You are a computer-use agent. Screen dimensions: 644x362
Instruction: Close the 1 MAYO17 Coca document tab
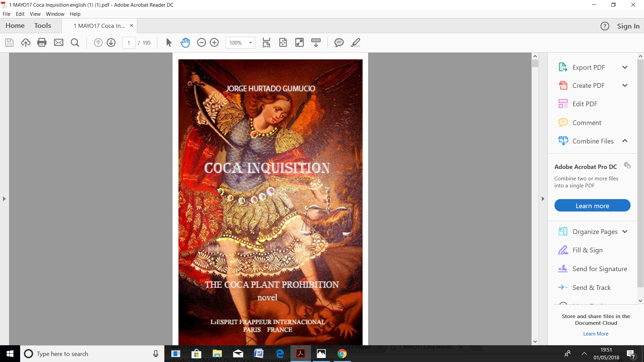[x=131, y=25]
